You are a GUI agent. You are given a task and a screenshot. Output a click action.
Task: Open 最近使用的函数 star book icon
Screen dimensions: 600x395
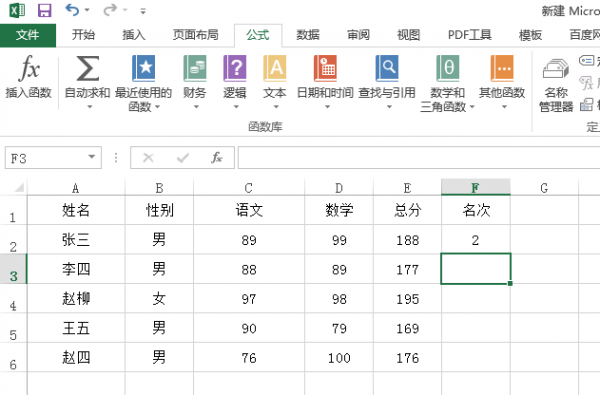[143, 68]
